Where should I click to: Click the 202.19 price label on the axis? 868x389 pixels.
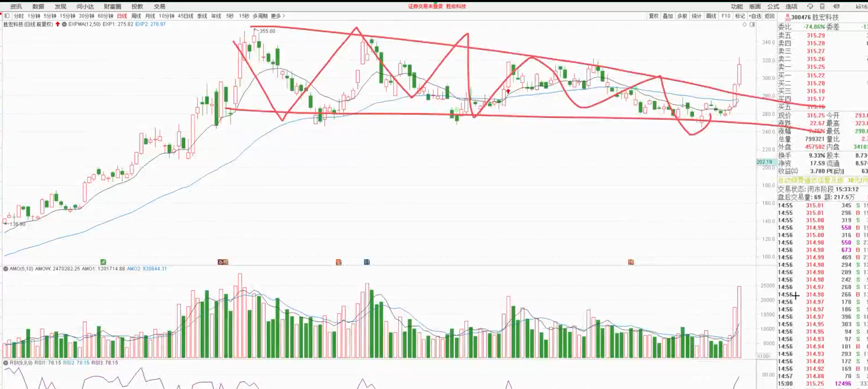[x=764, y=162]
